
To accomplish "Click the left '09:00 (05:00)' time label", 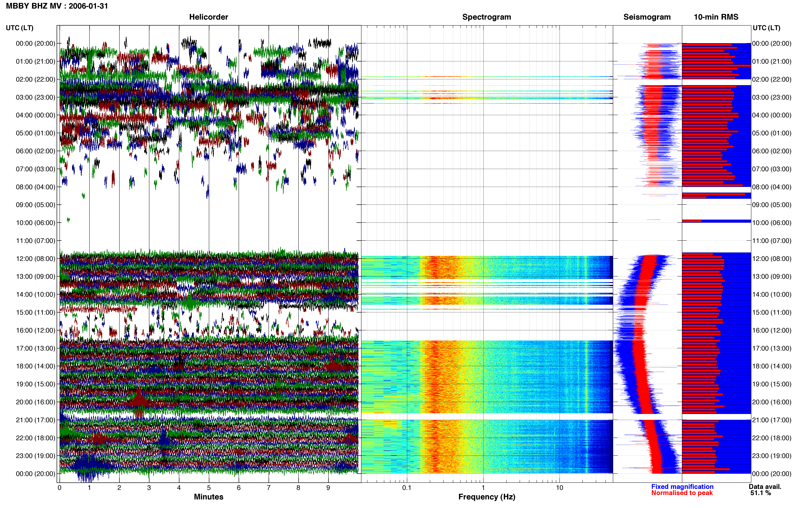I will (36, 205).
